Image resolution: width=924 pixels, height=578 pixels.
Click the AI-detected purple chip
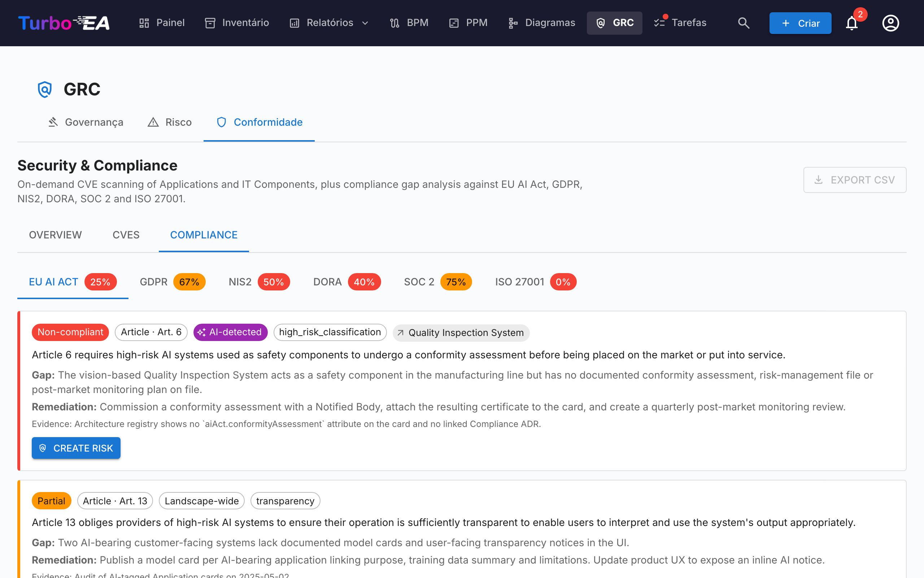point(231,332)
